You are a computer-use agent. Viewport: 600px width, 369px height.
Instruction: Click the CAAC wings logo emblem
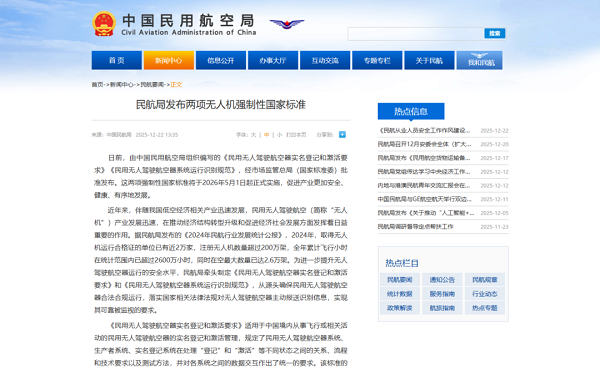pos(287,24)
